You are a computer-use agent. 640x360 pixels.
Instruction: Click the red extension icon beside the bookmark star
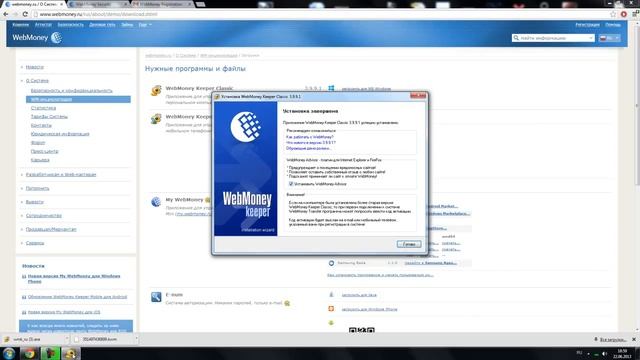(624, 14)
